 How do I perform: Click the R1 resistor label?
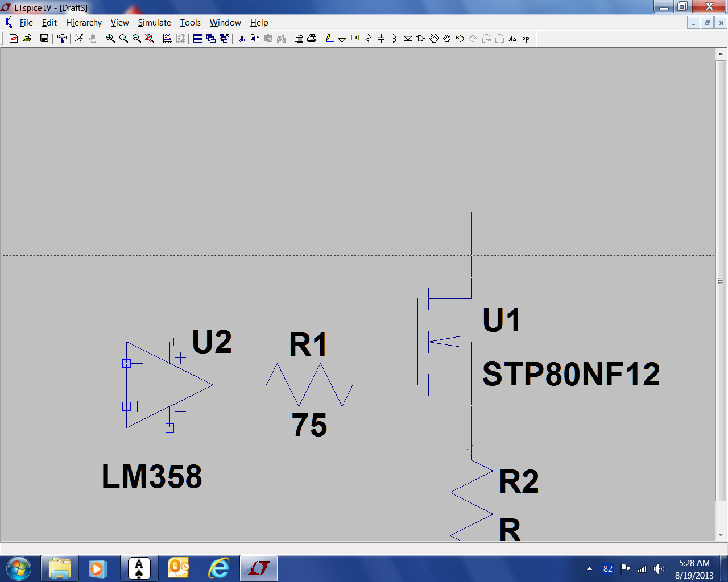click(308, 344)
